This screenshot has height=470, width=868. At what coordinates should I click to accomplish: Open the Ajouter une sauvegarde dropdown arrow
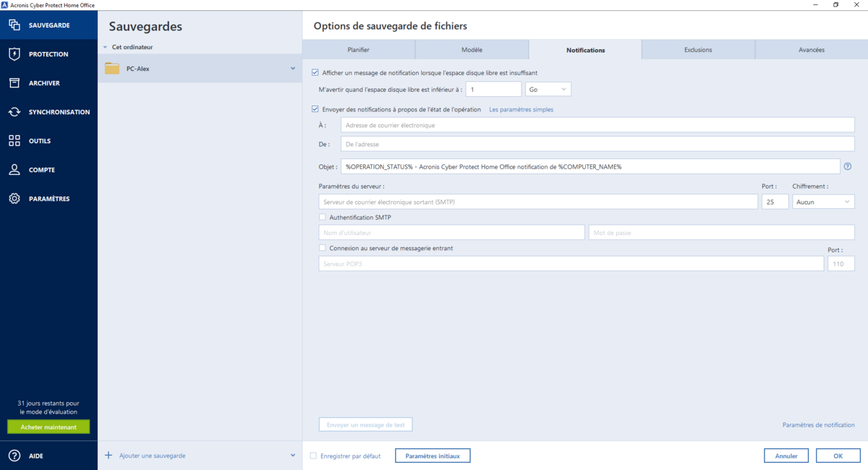point(293,456)
